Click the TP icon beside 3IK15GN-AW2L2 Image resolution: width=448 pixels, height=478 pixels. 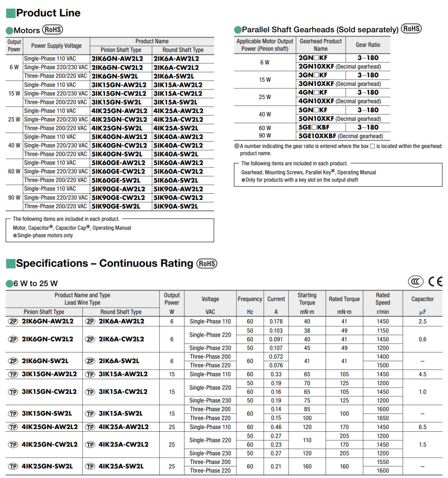(x=13, y=374)
